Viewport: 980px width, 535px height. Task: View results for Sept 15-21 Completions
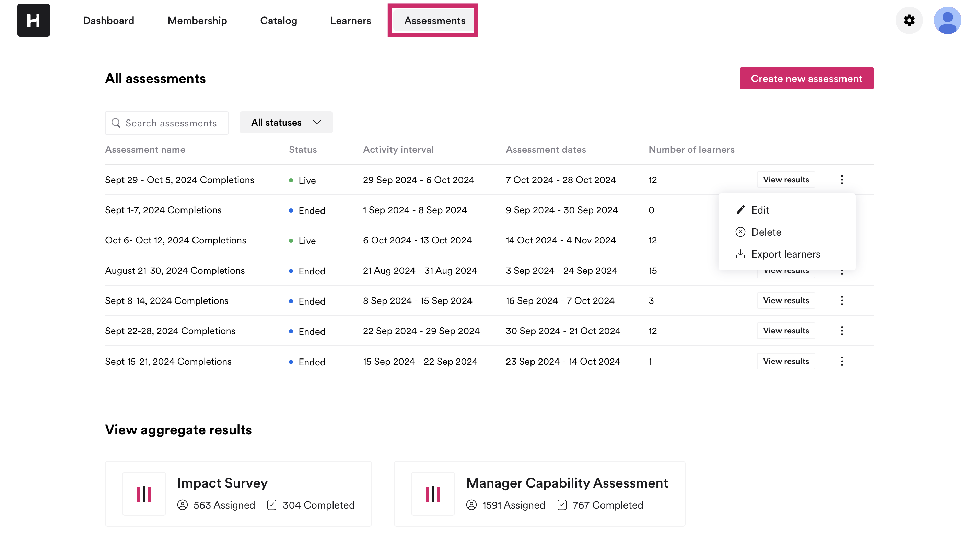click(x=785, y=361)
